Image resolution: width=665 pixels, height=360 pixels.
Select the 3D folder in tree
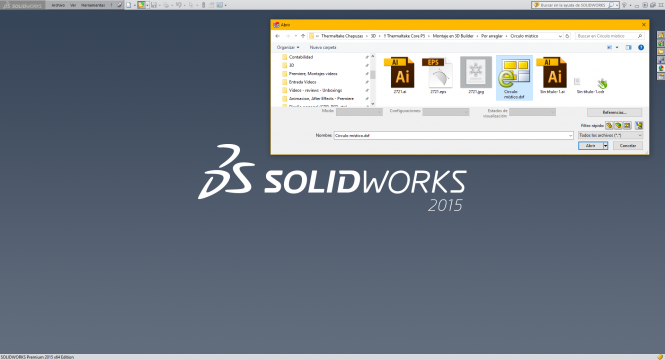point(291,65)
